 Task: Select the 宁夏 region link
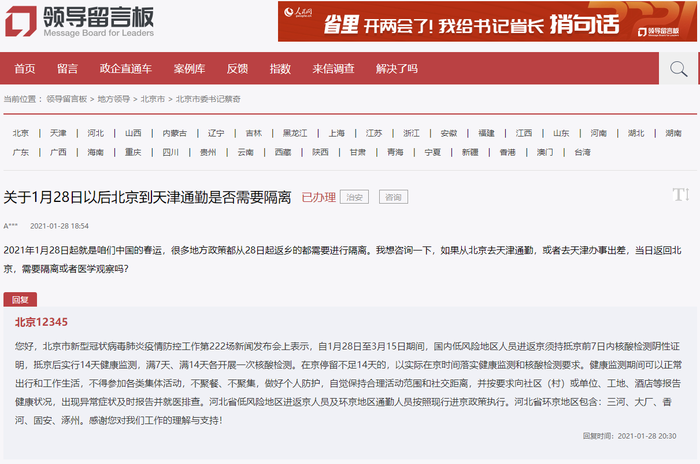pyautogui.click(x=433, y=152)
